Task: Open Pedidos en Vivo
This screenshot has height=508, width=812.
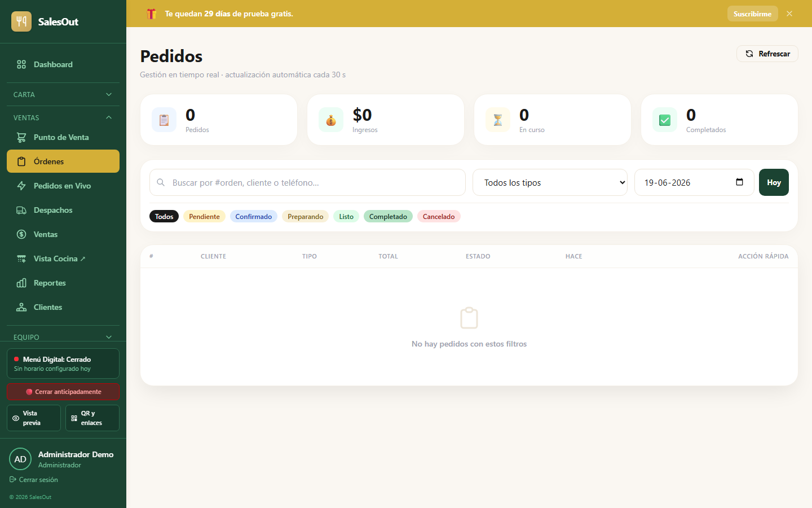Action: 63,186
